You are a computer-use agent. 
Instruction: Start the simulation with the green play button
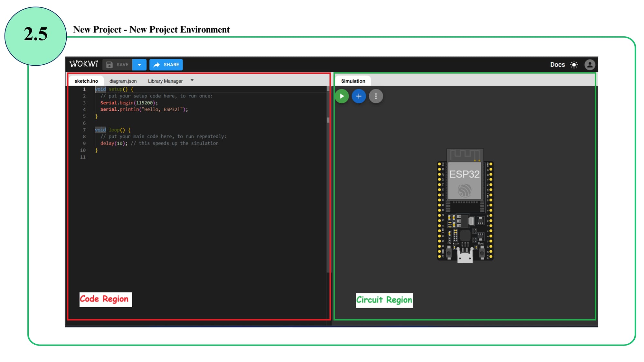[x=342, y=96]
